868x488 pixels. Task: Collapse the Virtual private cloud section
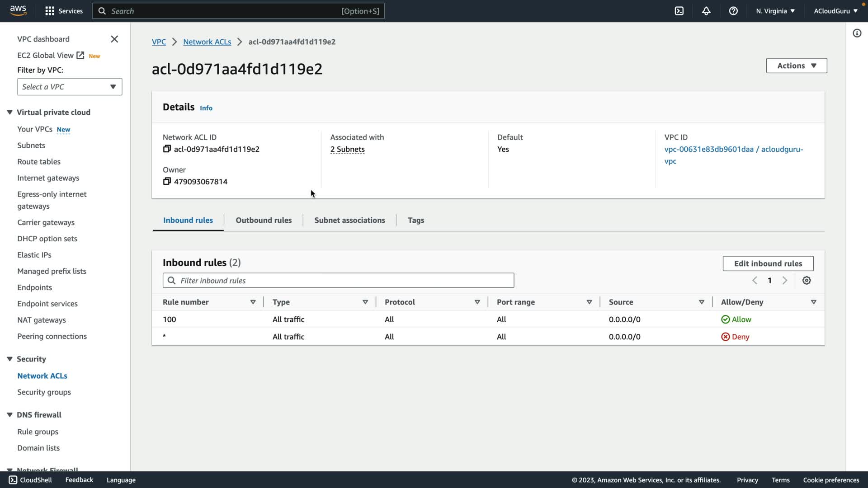pyautogui.click(x=9, y=113)
